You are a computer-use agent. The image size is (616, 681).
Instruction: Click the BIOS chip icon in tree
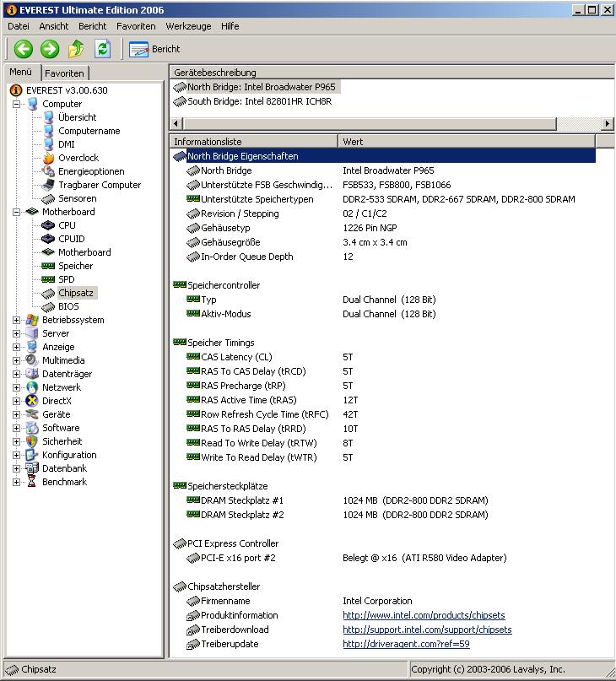pyautogui.click(x=48, y=306)
